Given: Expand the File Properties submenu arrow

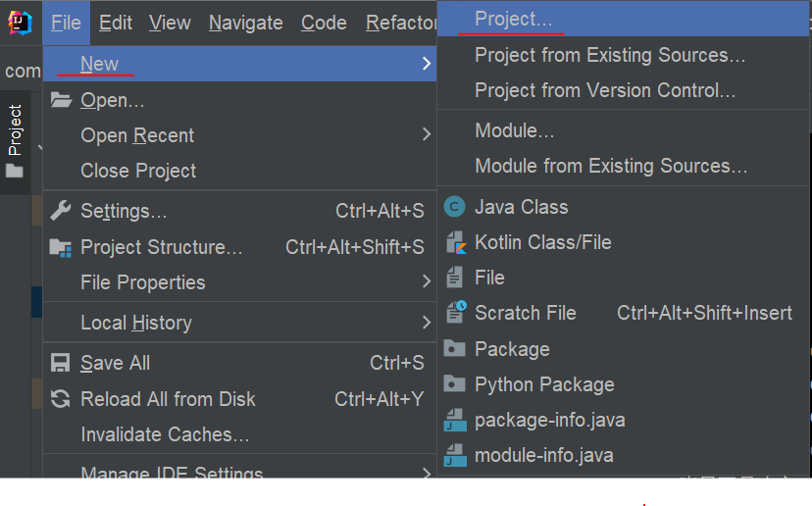Looking at the screenshot, I should tap(426, 282).
